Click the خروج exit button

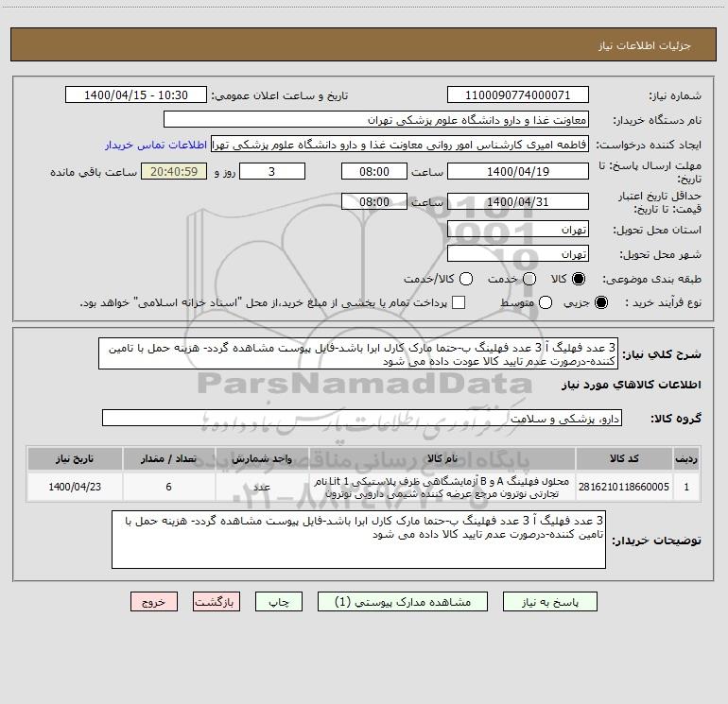pyautogui.click(x=154, y=602)
